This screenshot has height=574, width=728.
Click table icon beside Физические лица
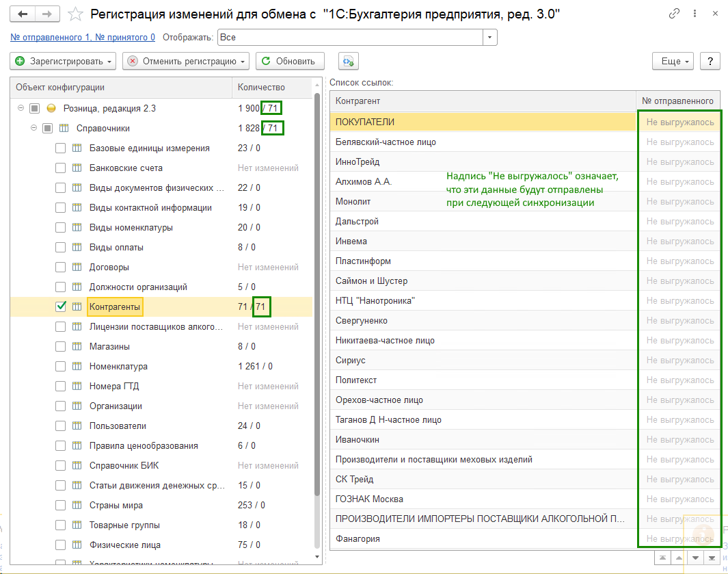[77, 545]
